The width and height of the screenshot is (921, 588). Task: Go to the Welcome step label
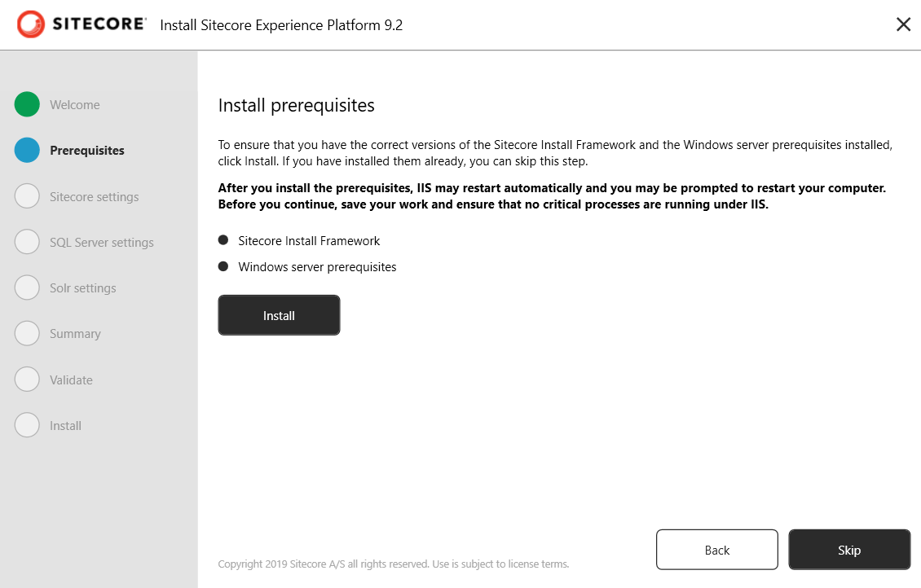coord(75,105)
